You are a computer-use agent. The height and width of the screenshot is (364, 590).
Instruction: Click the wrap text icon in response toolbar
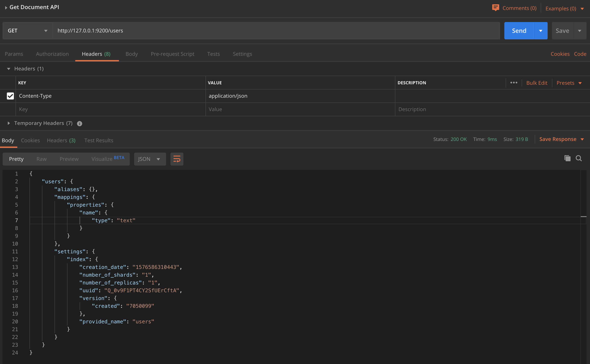[x=176, y=159]
